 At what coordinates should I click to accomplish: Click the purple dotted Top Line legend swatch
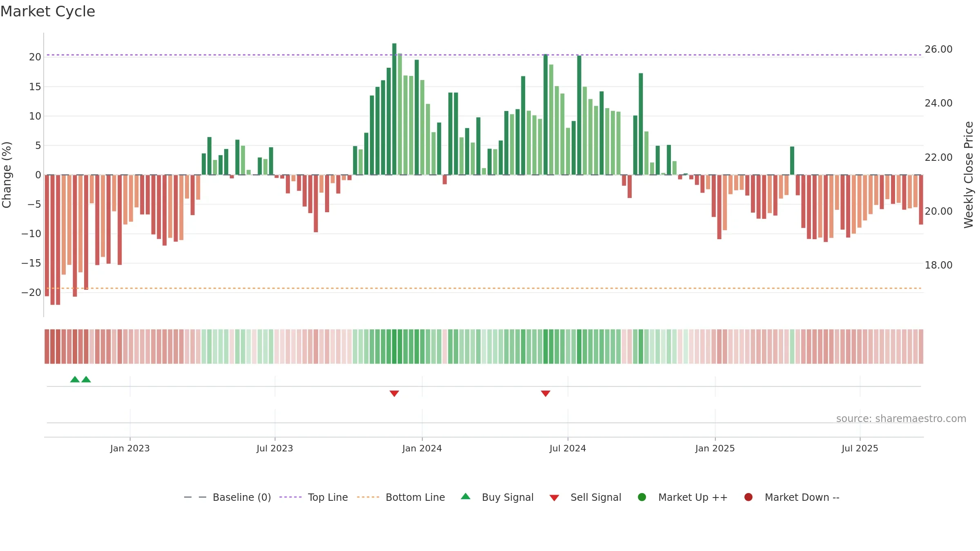pyautogui.click(x=290, y=497)
